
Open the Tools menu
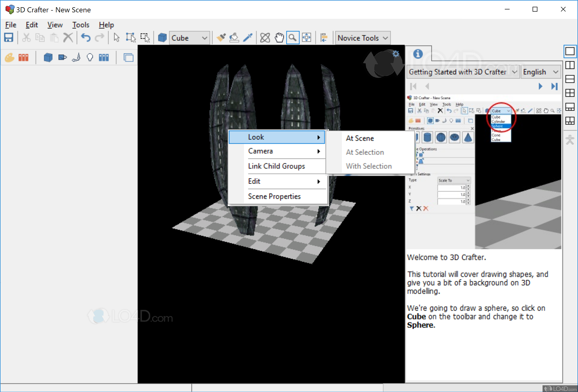pyautogui.click(x=80, y=25)
